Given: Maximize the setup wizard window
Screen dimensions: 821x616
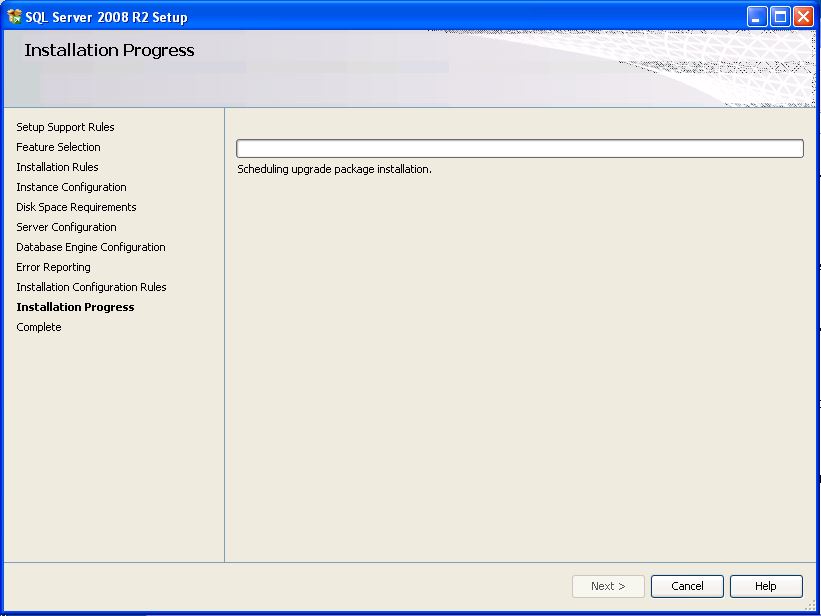Looking at the screenshot, I should (x=780, y=17).
